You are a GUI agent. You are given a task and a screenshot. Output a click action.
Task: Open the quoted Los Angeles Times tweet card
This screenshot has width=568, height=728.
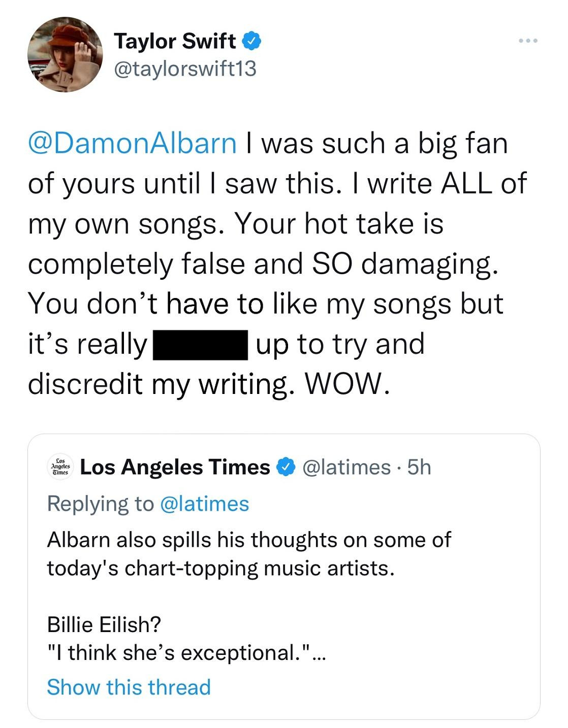point(285,574)
